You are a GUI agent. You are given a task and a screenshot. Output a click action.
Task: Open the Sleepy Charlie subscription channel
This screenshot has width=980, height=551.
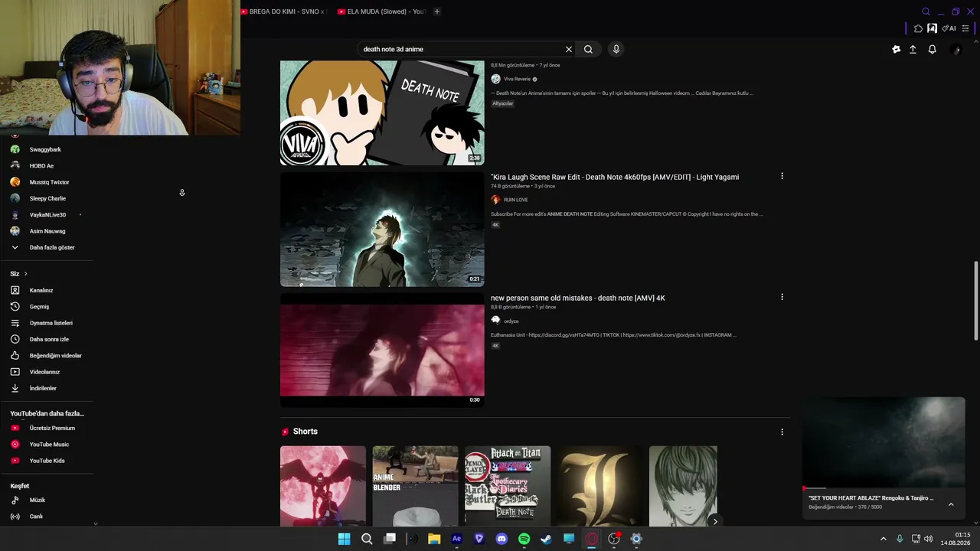[47, 198]
